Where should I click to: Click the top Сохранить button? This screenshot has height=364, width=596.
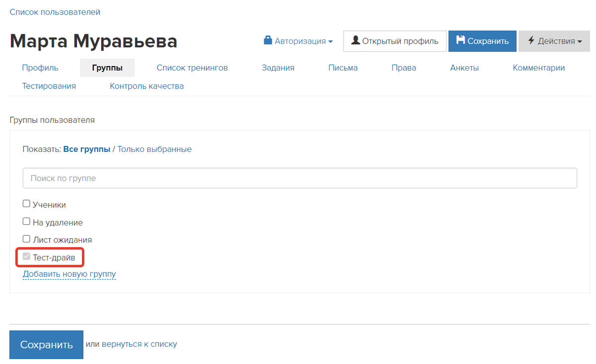pyautogui.click(x=482, y=41)
